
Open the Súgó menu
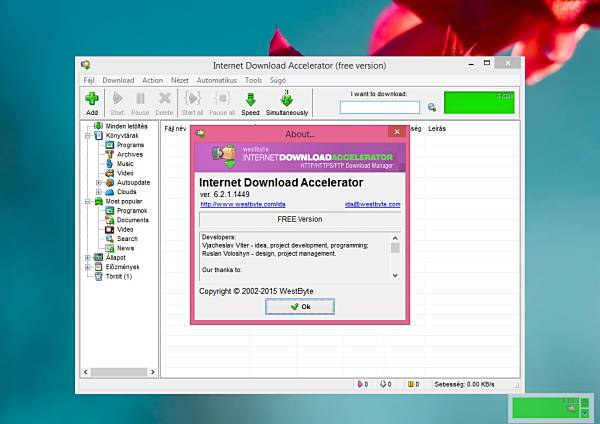tap(278, 80)
